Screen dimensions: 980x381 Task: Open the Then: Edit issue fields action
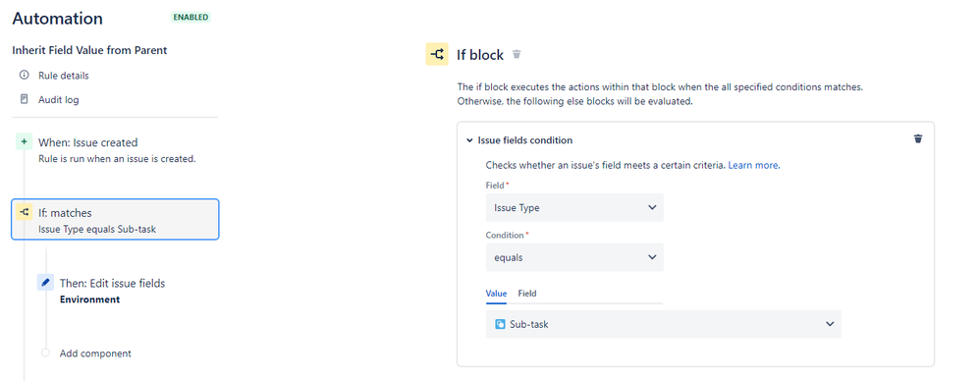(x=112, y=284)
